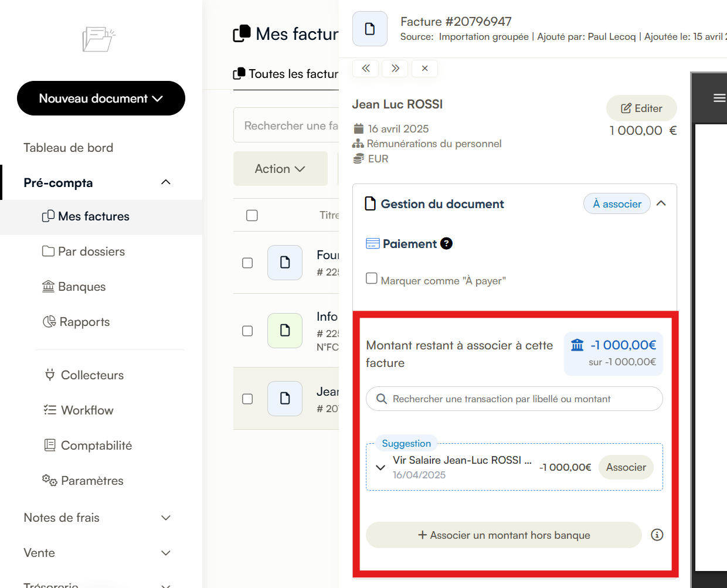727x588 pixels.
Task: Open Paramètres page
Action: tap(83, 481)
